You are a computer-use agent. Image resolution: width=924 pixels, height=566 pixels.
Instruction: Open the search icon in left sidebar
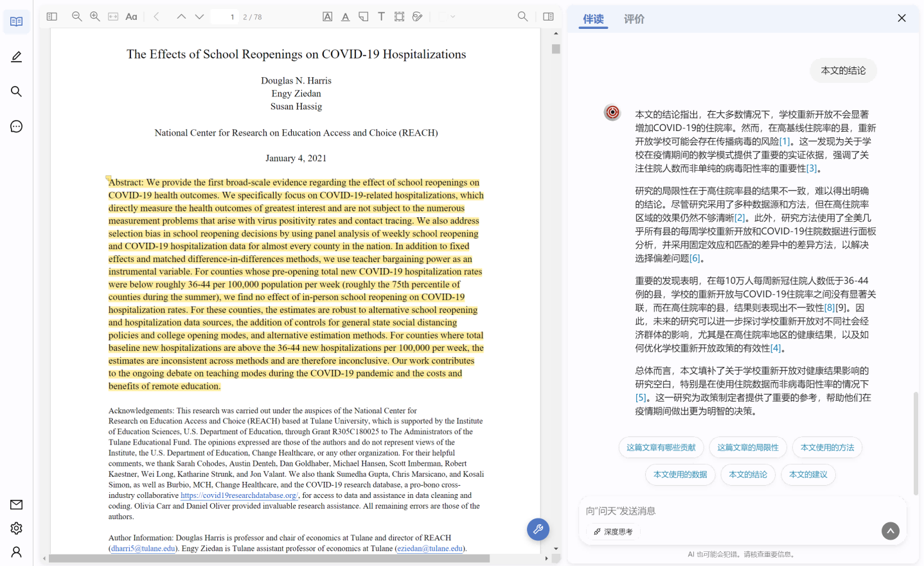(17, 91)
